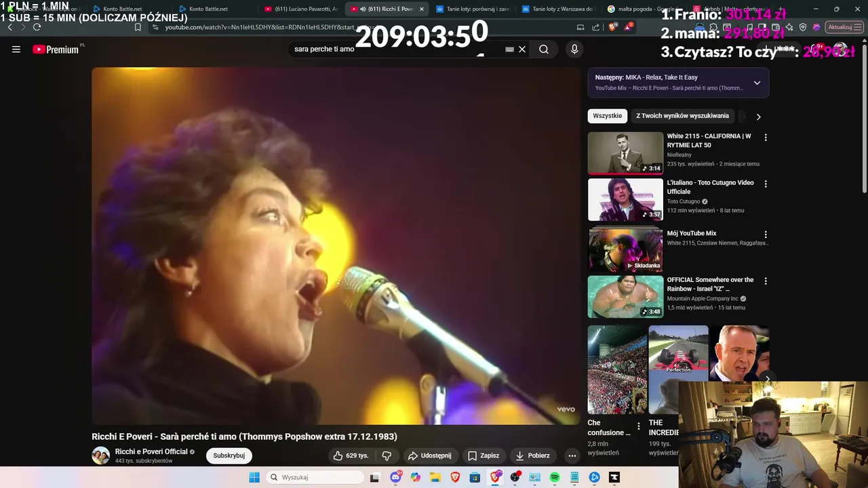Open Ricchi e Poveri channel avatar
This screenshot has width=868, height=488.
100,455
